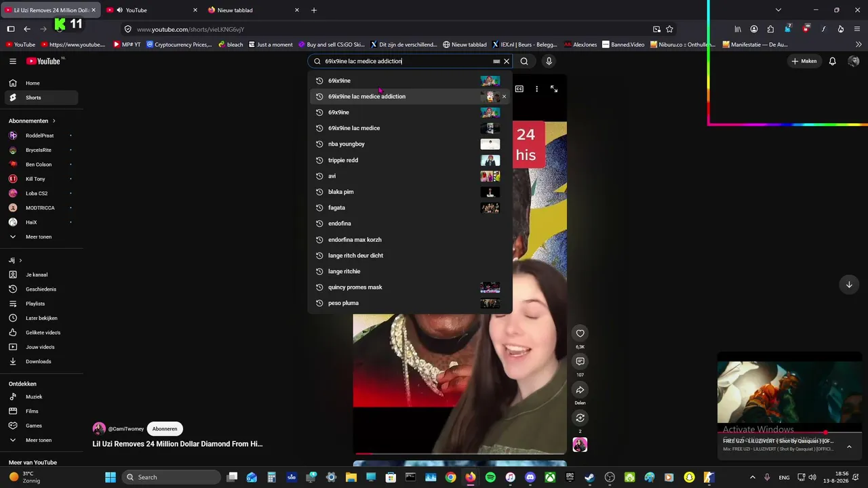868x488 pixels.
Task: Open Playlists in the sidebar
Action: (x=42, y=304)
